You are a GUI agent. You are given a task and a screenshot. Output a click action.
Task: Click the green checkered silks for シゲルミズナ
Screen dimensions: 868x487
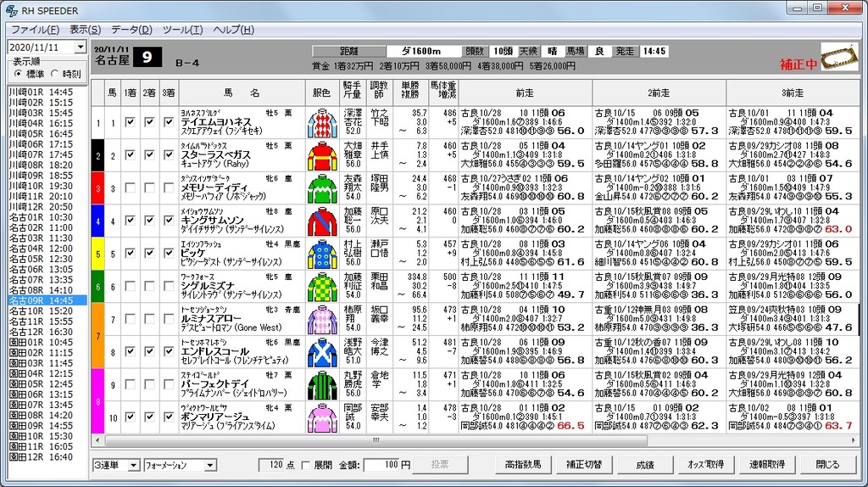click(x=322, y=287)
